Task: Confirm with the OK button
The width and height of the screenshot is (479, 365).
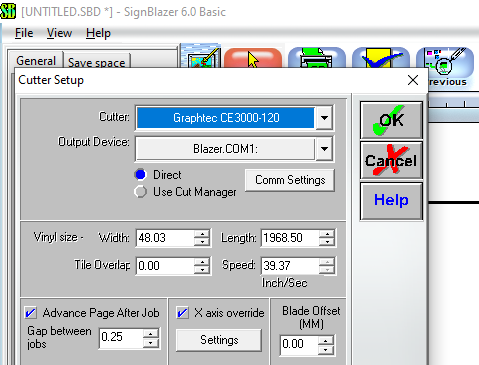Action: [391, 120]
